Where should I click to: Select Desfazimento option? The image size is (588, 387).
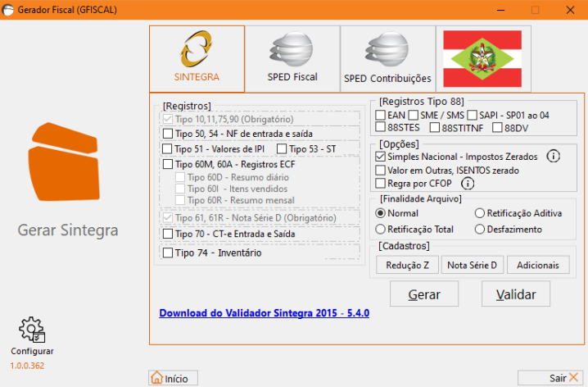pos(480,229)
